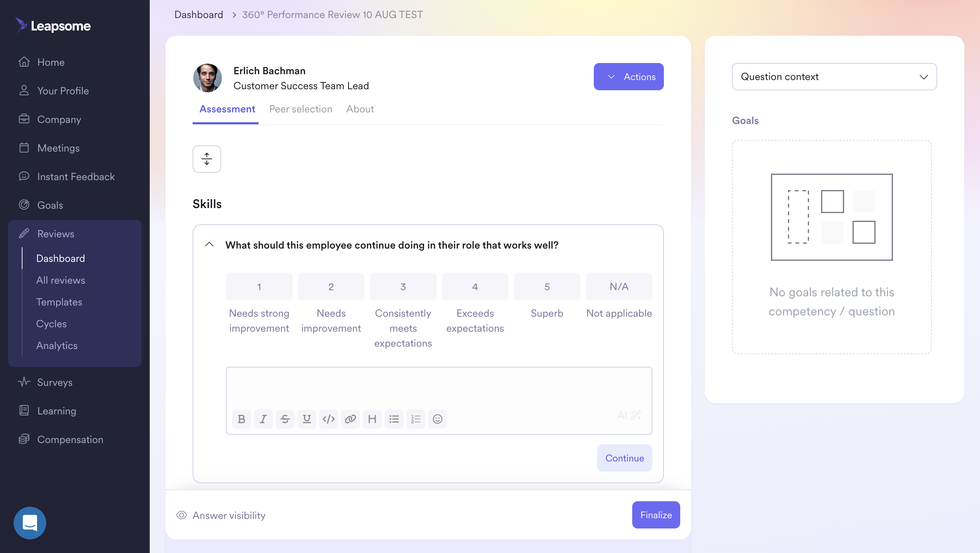
Task: Click Dashboard breadcrumb link
Action: [x=199, y=14]
